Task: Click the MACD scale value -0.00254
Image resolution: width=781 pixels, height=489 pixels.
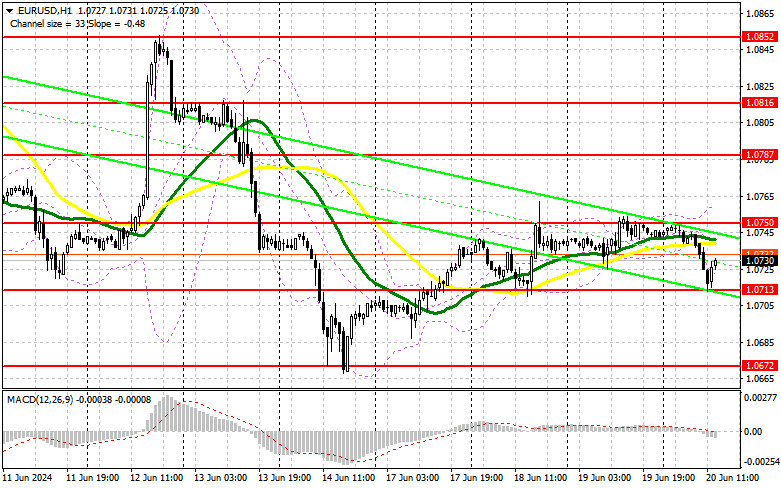Action: 762,462
